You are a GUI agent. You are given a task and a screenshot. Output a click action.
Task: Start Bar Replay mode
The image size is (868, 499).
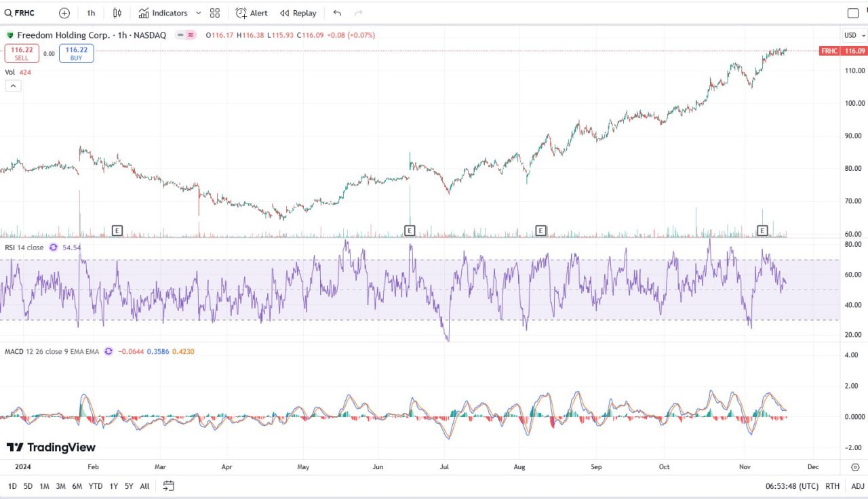tap(298, 13)
